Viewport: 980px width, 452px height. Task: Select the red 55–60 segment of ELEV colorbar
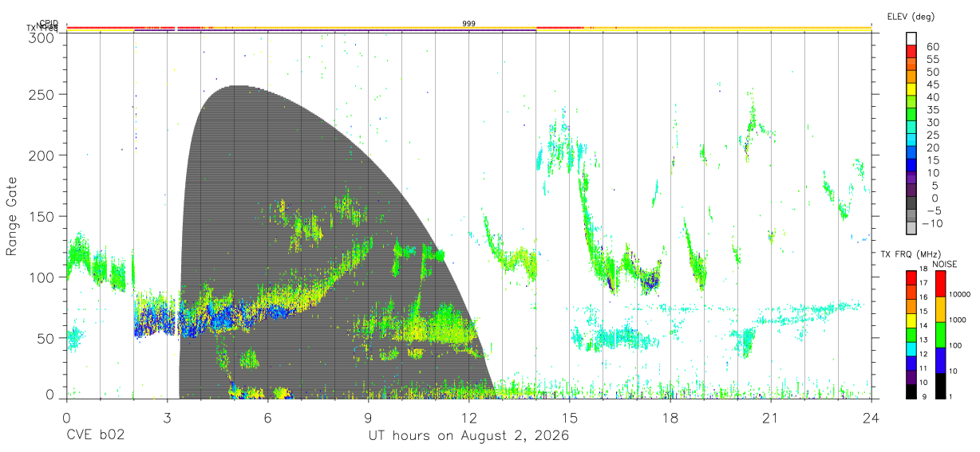(911, 53)
